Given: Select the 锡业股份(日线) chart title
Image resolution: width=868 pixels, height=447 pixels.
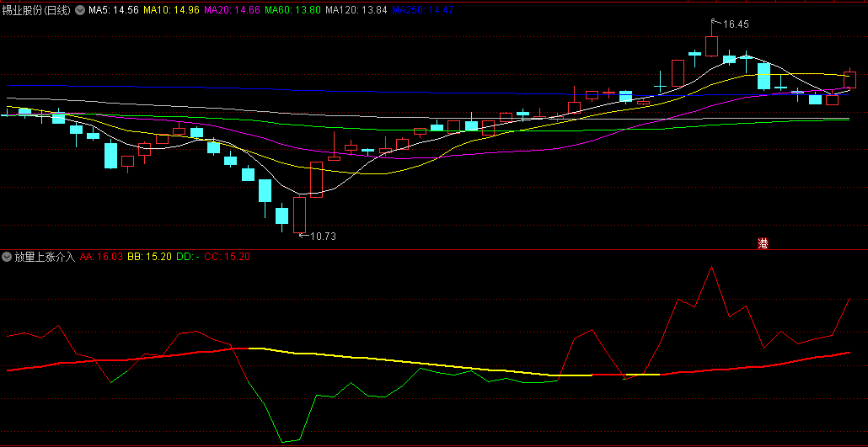Looking at the screenshot, I should [x=36, y=10].
